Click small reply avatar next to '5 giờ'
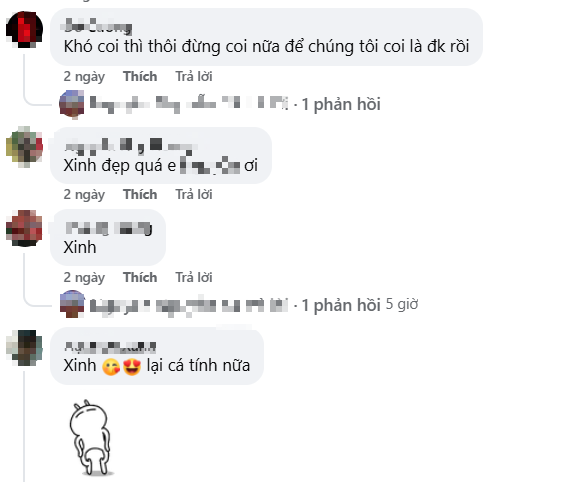Viewport: 579px width, 482px height. coord(72,304)
